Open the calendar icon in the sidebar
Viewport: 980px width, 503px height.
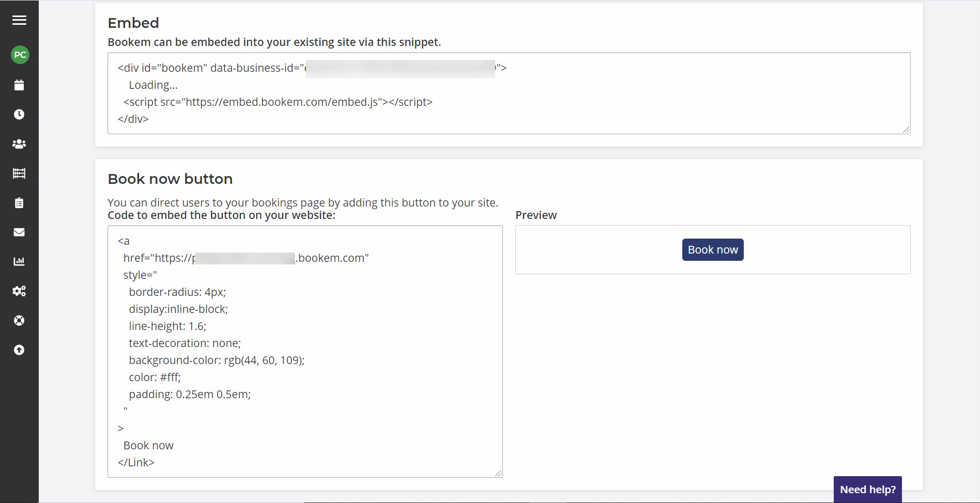click(19, 85)
